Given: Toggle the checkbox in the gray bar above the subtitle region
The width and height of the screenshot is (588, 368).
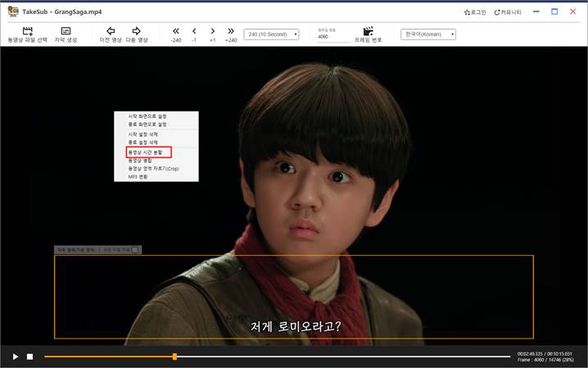Looking at the screenshot, I should coord(135,249).
